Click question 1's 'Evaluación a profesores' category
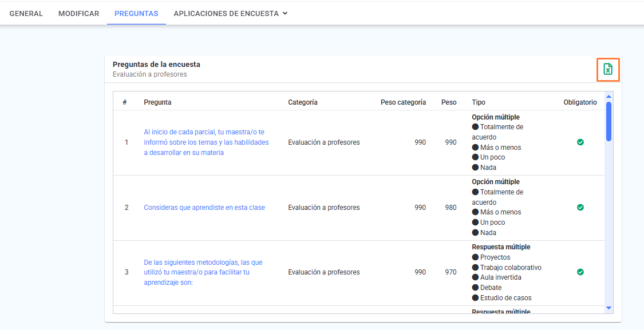The height and width of the screenshot is (330, 644). (324, 142)
